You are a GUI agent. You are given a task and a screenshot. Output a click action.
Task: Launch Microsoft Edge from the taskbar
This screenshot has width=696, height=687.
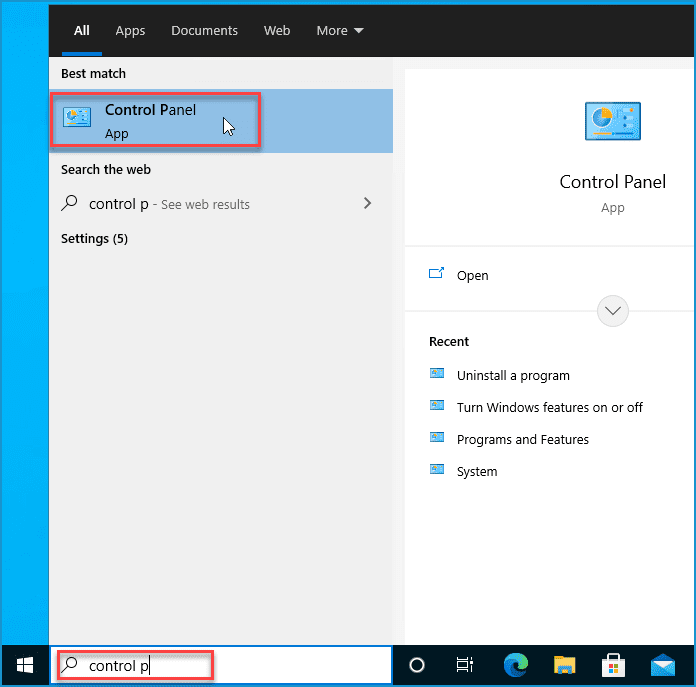tap(516, 665)
